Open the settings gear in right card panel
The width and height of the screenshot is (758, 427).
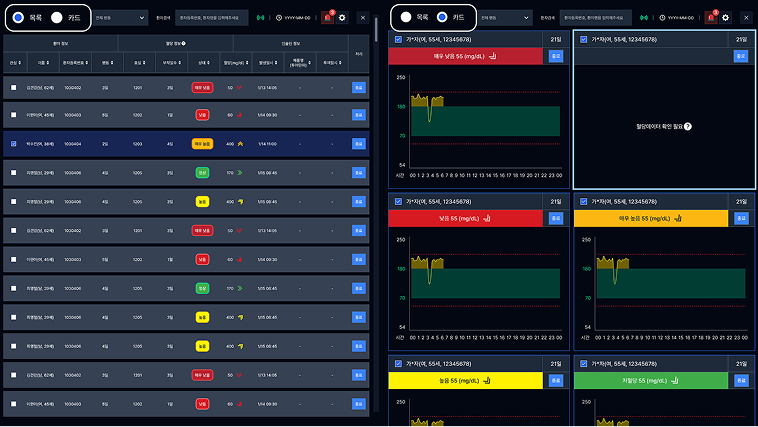pyautogui.click(x=726, y=18)
